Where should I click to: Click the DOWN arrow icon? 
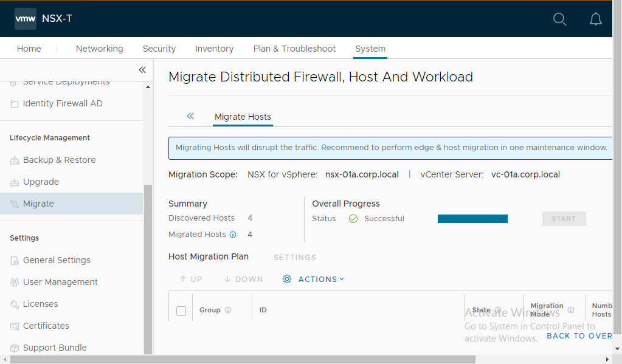(227, 279)
